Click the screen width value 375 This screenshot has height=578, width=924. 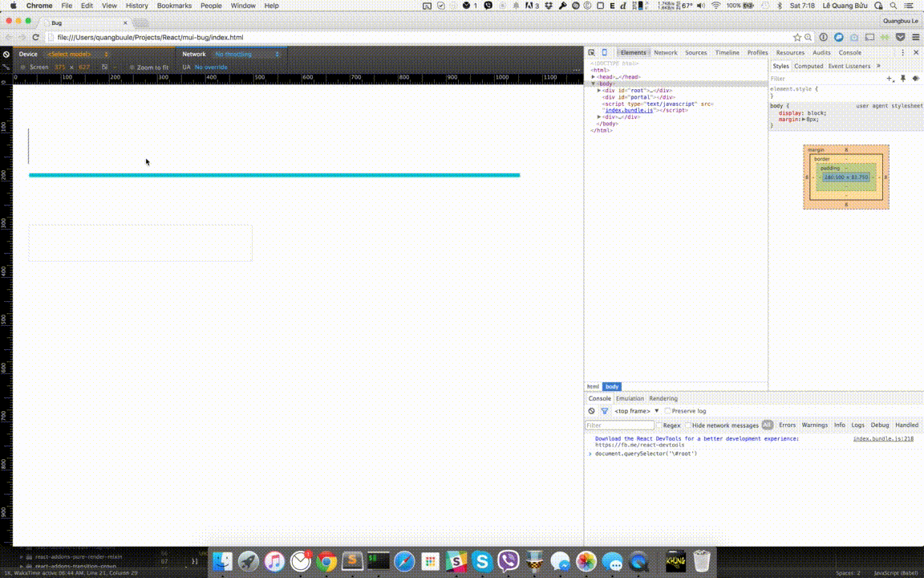click(x=59, y=67)
